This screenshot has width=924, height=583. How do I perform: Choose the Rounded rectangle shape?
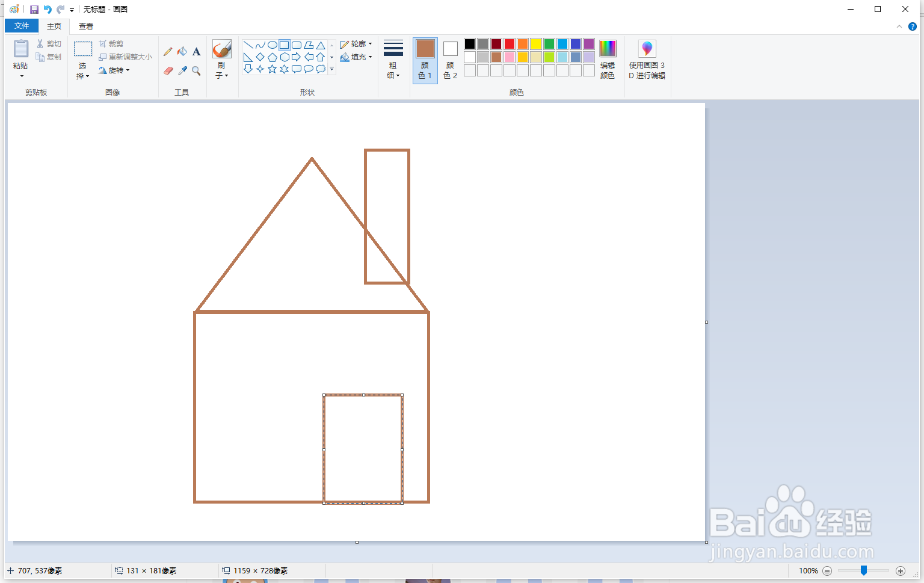click(296, 45)
